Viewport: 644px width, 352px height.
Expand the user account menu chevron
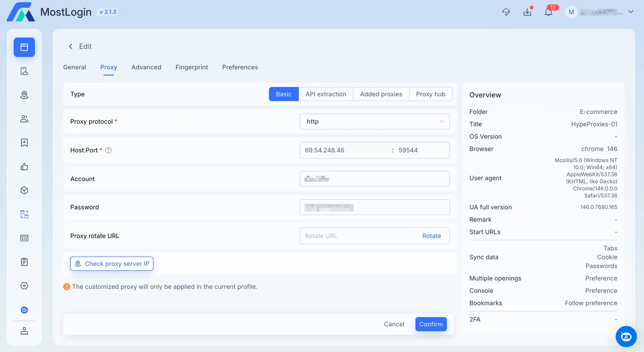coord(630,12)
